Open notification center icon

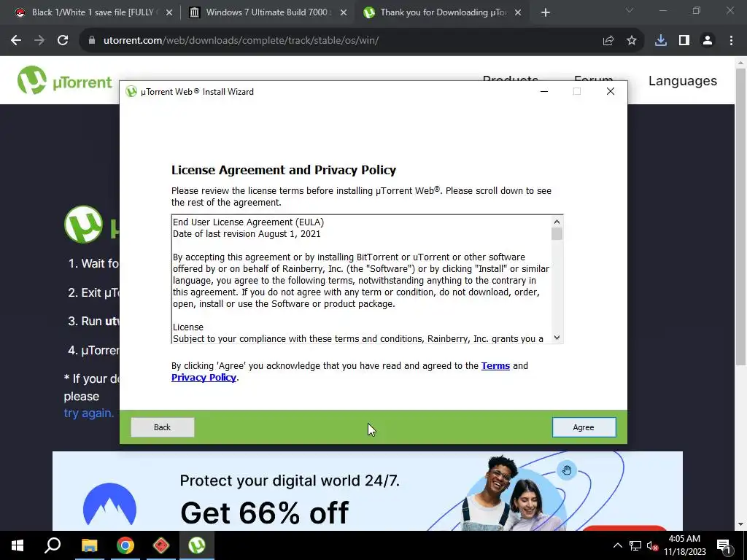coord(724,545)
